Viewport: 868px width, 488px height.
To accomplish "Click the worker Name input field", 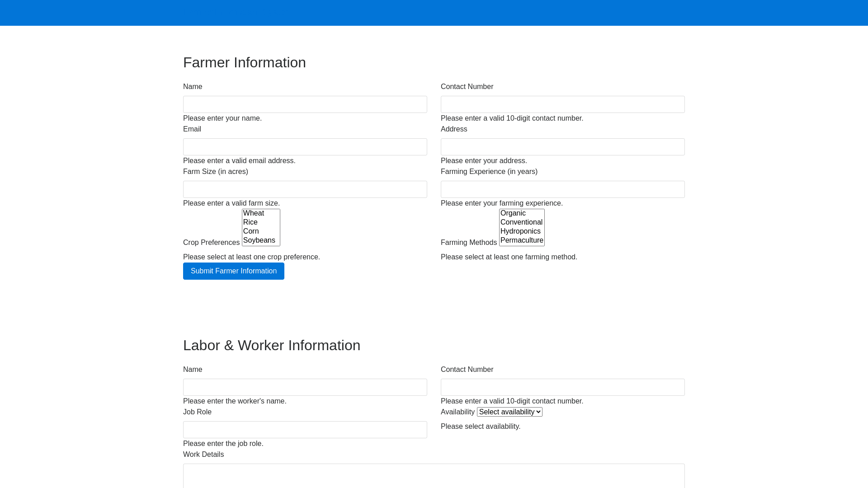I will (x=305, y=387).
